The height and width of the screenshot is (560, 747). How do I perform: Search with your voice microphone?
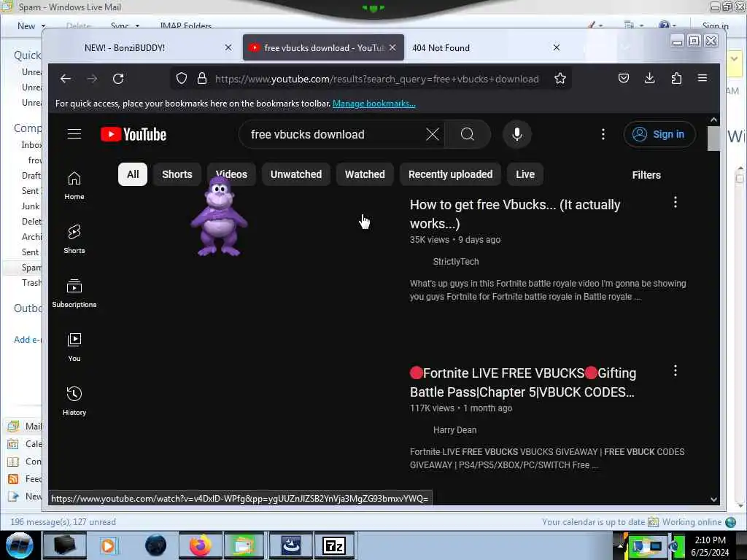click(517, 135)
